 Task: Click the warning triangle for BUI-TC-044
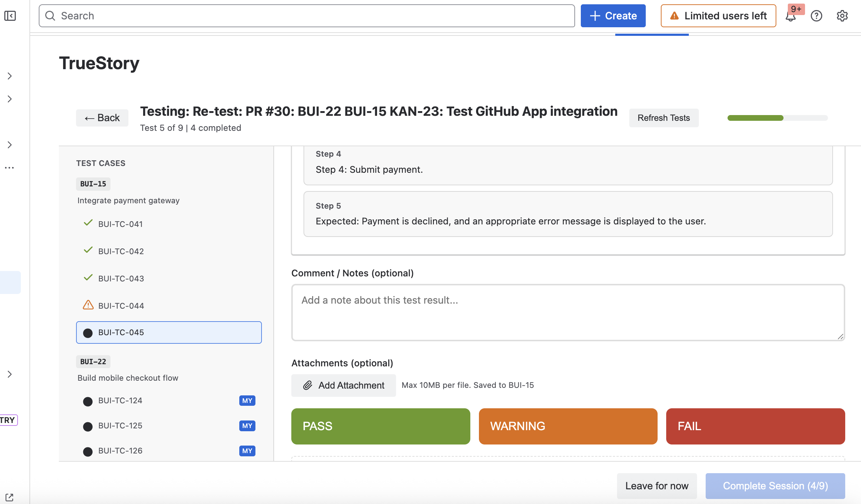[x=88, y=305]
